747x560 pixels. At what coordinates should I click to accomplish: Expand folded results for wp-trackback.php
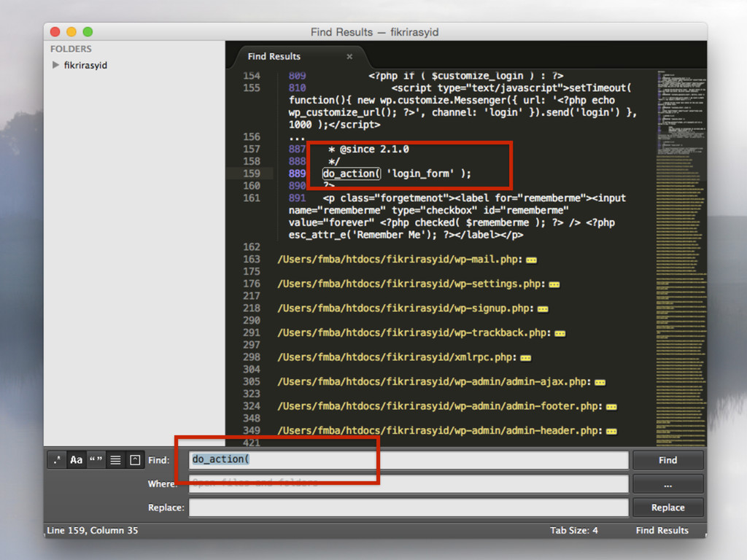[x=560, y=333]
